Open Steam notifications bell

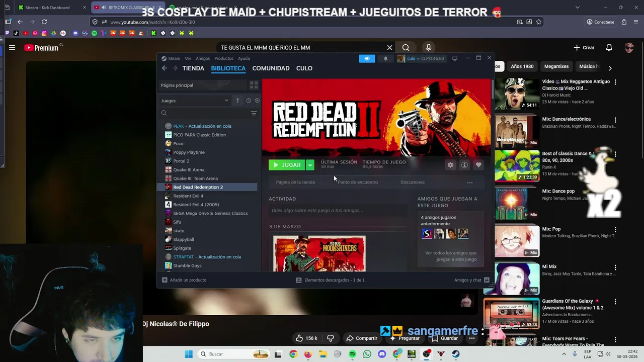point(386,58)
